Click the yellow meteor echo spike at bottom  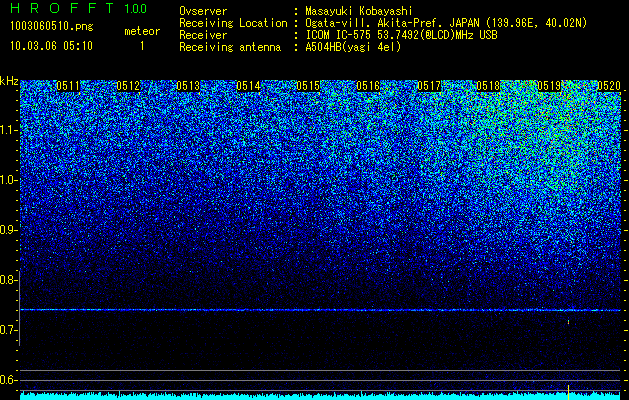[x=568, y=392]
